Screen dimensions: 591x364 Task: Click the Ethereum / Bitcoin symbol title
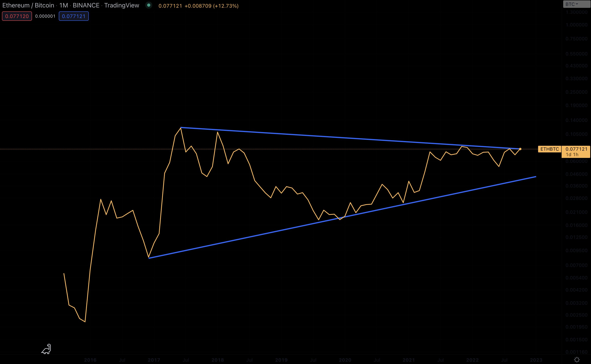tap(28, 5)
